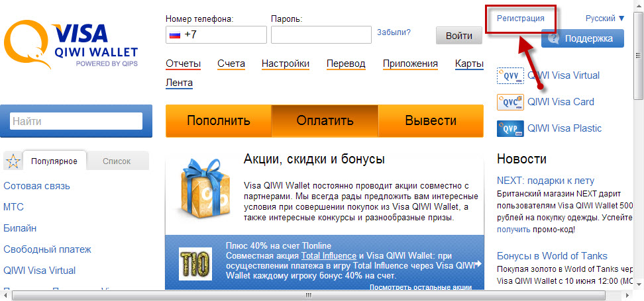
Task: Open QIWI Visa Virtual in left list
Action: [40, 271]
